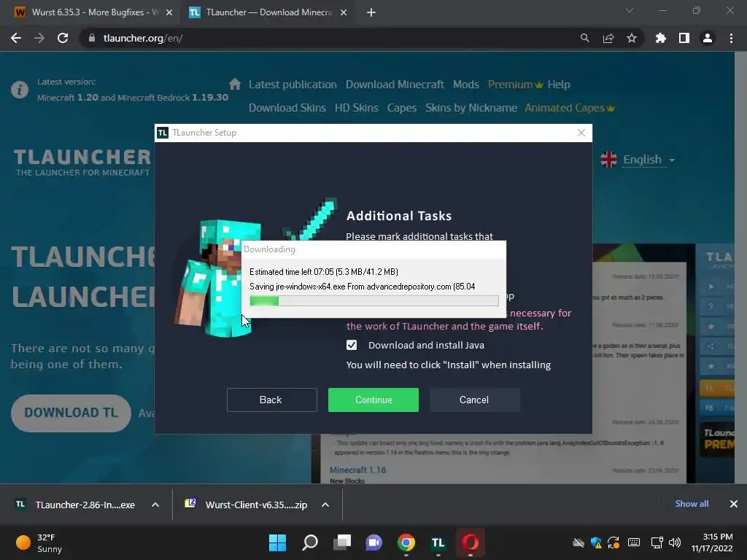This screenshot has height=560, width=747.
Task: Expand Wurst-Client zip download options arrow
Action: pos(325,505)
